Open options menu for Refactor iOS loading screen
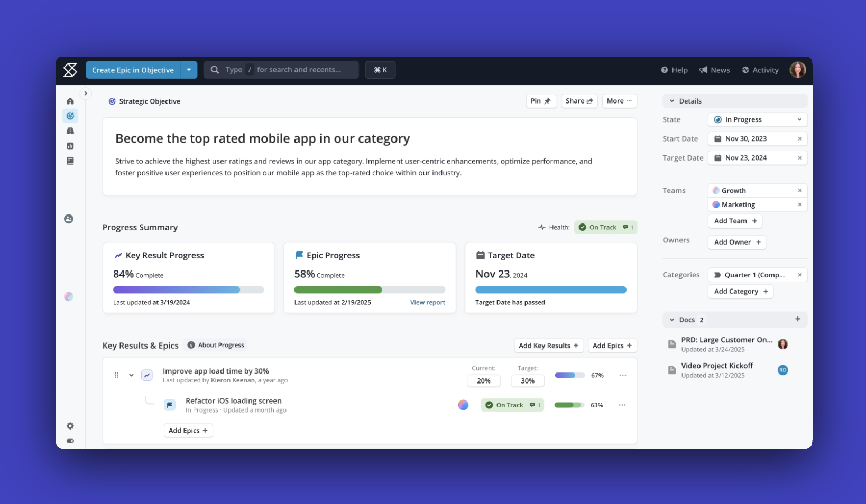The width and height of the screenshot is (866, 504). tap(622, 405)
